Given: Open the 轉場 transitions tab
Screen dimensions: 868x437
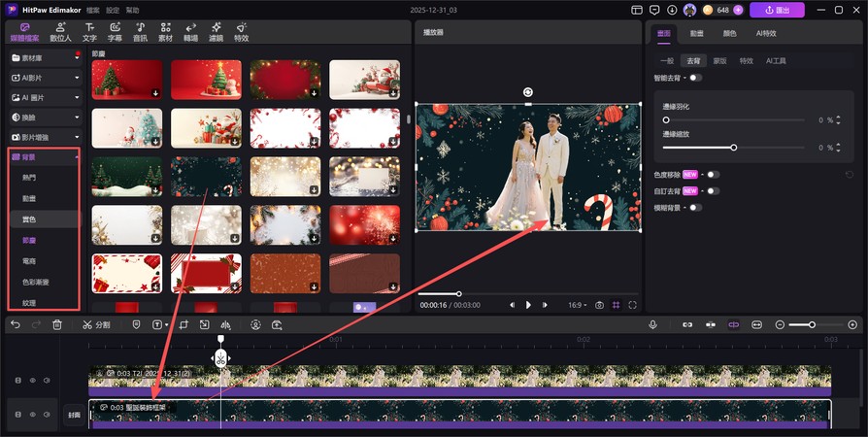Looking at the screenshot, I should coord(190,32).
